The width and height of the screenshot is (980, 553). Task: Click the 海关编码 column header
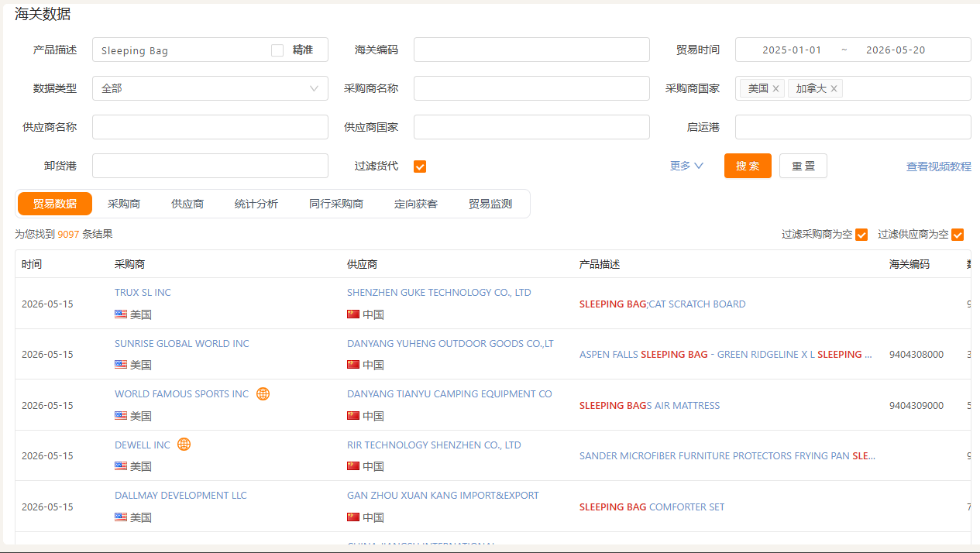click(x=910, y=264)
